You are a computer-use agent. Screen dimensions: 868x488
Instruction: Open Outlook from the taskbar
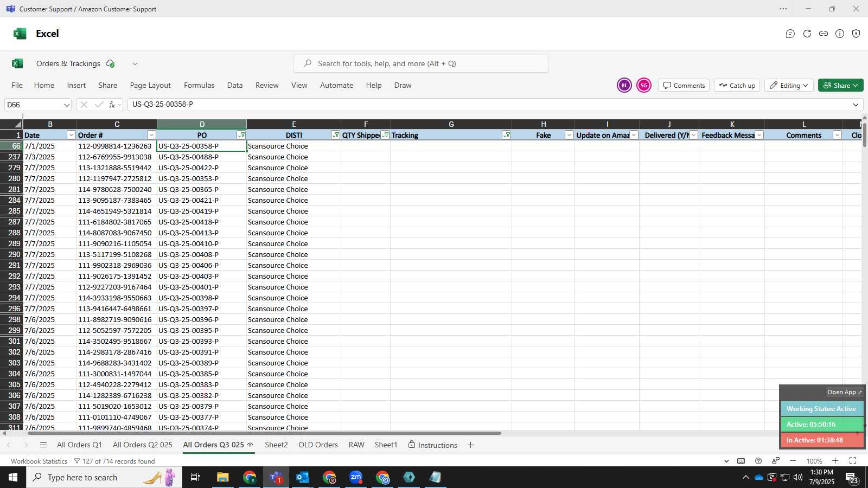(x=302, y=477)
